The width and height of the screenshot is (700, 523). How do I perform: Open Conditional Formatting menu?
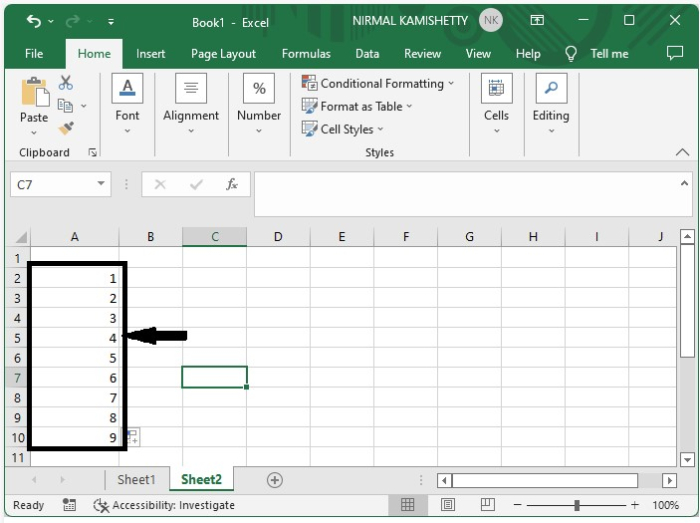[378, 83]
